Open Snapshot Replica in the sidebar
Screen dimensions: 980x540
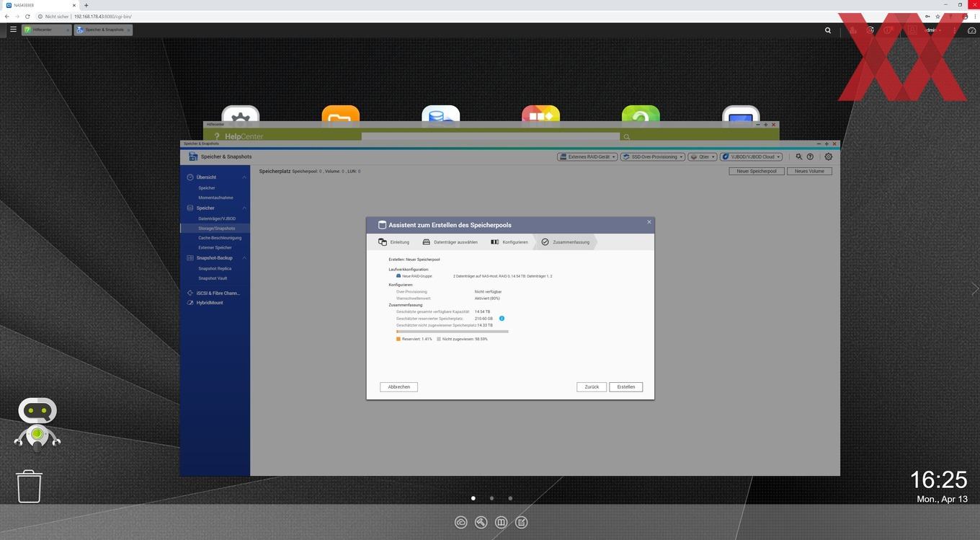(x=215, y=269)
